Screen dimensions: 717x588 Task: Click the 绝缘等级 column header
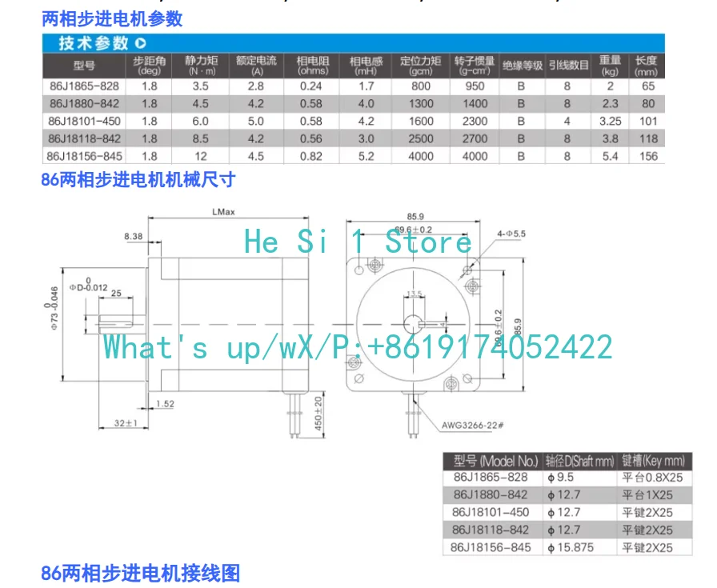coord(523,66)
